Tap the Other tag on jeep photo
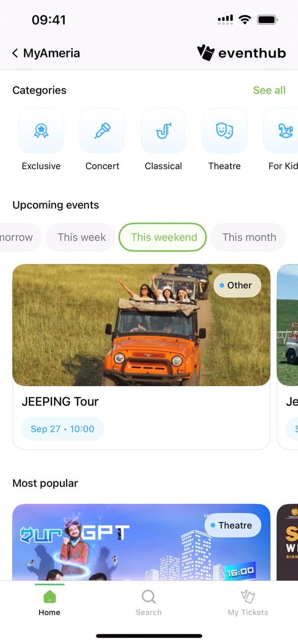The width and height of the screenshot is (298, 644). [x=237, y=285]
